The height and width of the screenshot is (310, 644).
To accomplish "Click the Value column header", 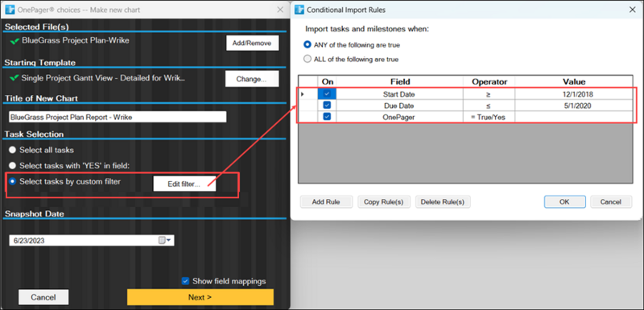I will pos(574,81).
